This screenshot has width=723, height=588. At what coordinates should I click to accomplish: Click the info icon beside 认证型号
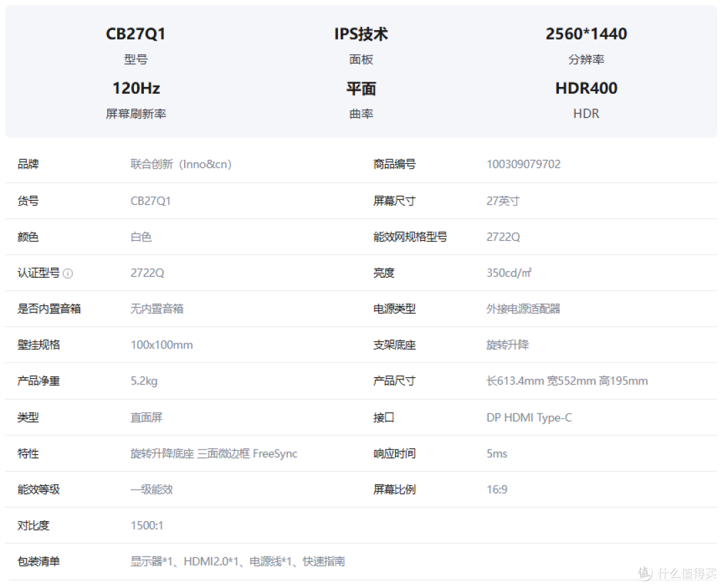(x=68, y=274)
